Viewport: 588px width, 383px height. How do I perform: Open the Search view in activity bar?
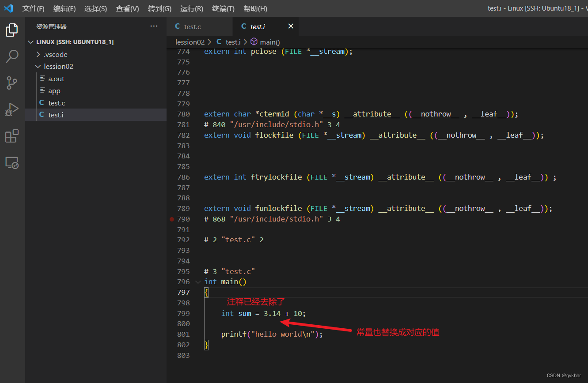[12, 56]
